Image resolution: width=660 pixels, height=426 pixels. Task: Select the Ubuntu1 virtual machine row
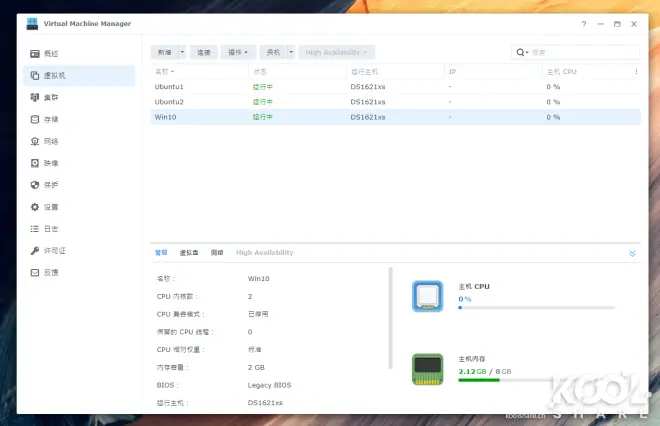coord(395,87)
